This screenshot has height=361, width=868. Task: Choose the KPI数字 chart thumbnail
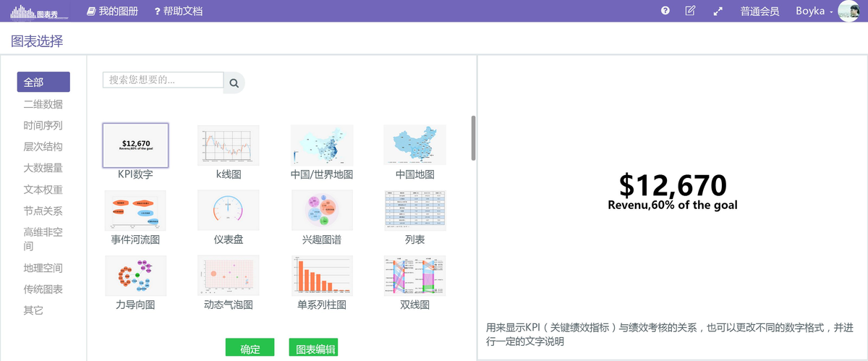point(135,145)
